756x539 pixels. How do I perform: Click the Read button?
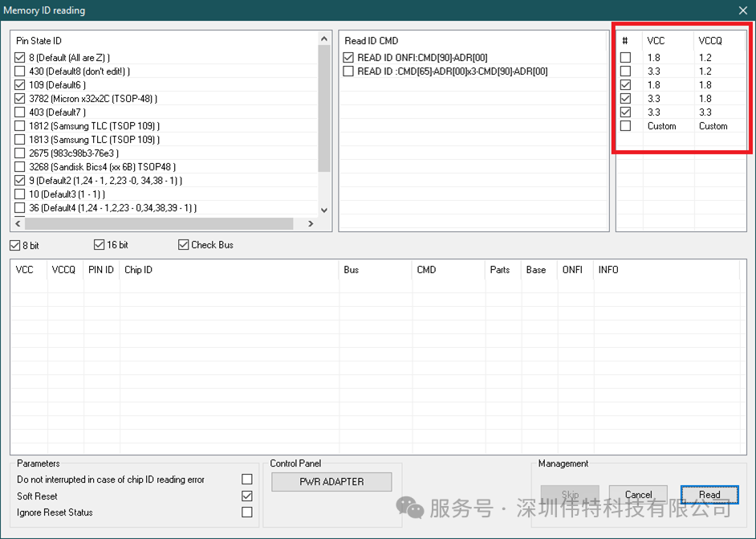(x=709, y=495)
